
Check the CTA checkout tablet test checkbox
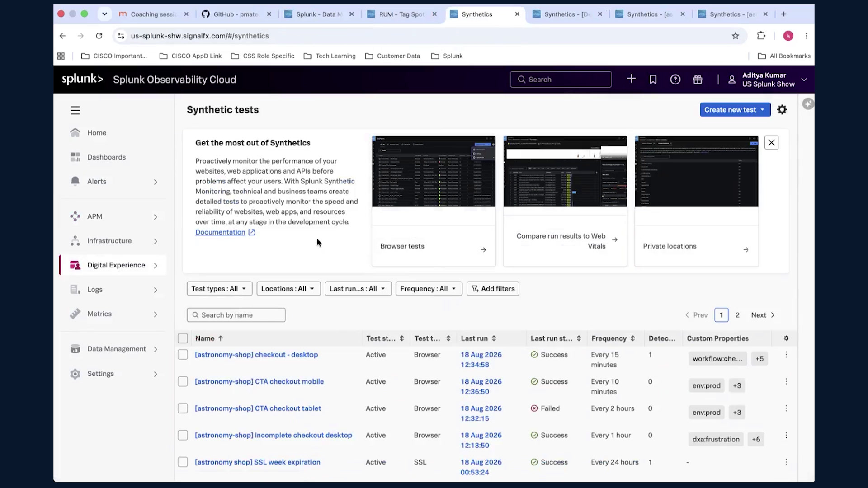(x=183, y=408)
